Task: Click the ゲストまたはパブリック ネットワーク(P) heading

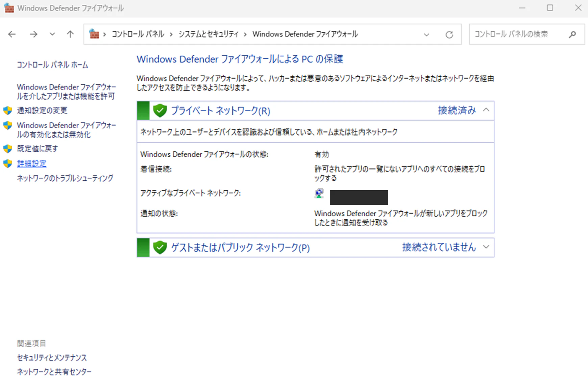Action: [x=240, y=248]
